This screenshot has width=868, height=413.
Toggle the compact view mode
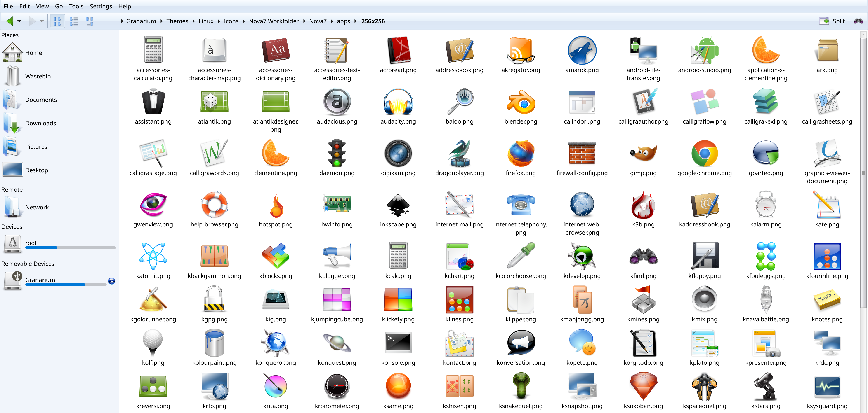(x=90, y=21)
